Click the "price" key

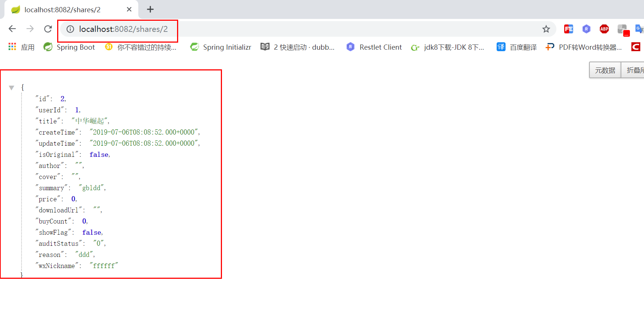[x=48, y=199]
